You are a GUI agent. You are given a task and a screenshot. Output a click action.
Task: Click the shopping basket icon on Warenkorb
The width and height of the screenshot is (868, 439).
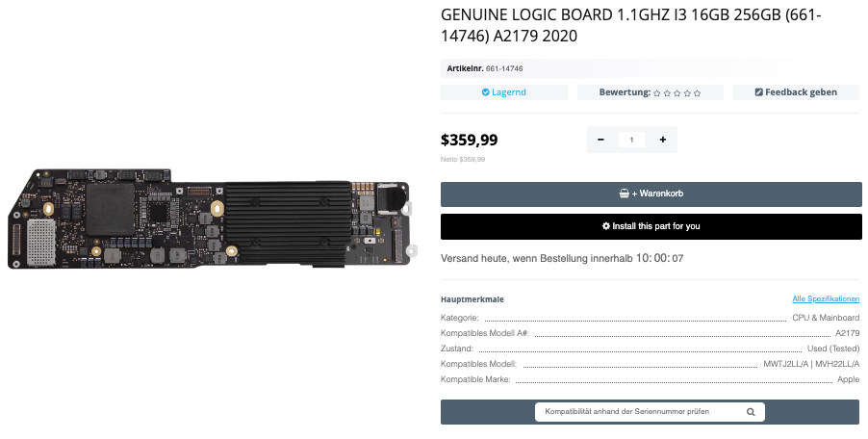[x=624, y=194]
